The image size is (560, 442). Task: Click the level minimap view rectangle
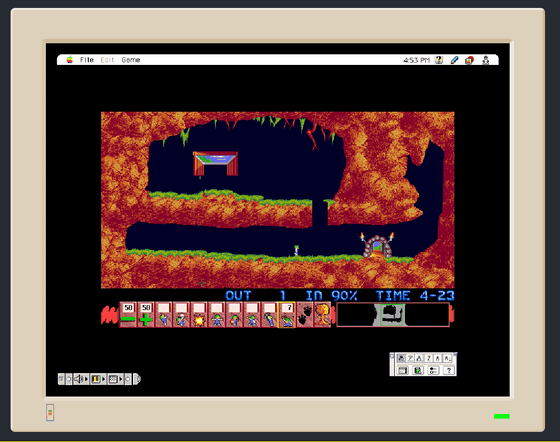[392, 315]
